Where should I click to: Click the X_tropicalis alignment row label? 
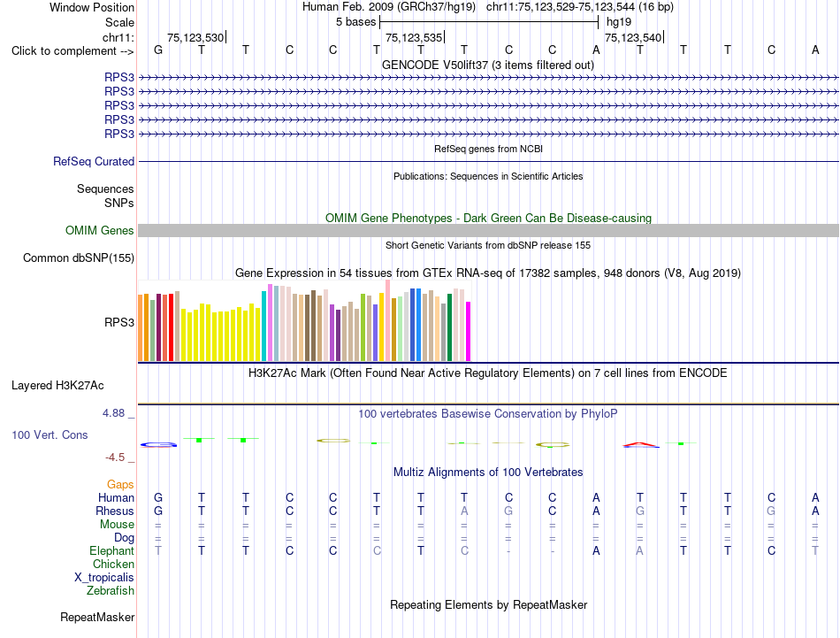pos(104,578)
